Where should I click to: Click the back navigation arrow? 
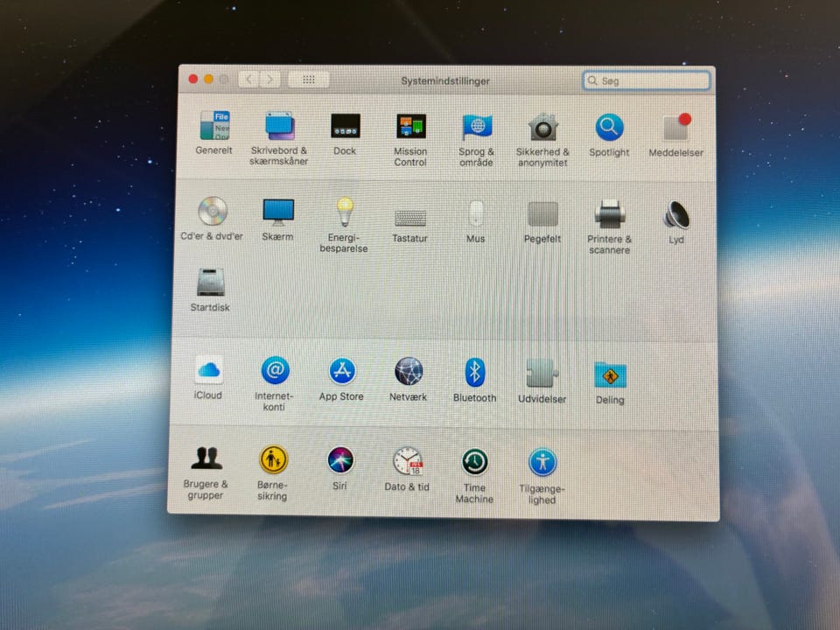(248, 80)
